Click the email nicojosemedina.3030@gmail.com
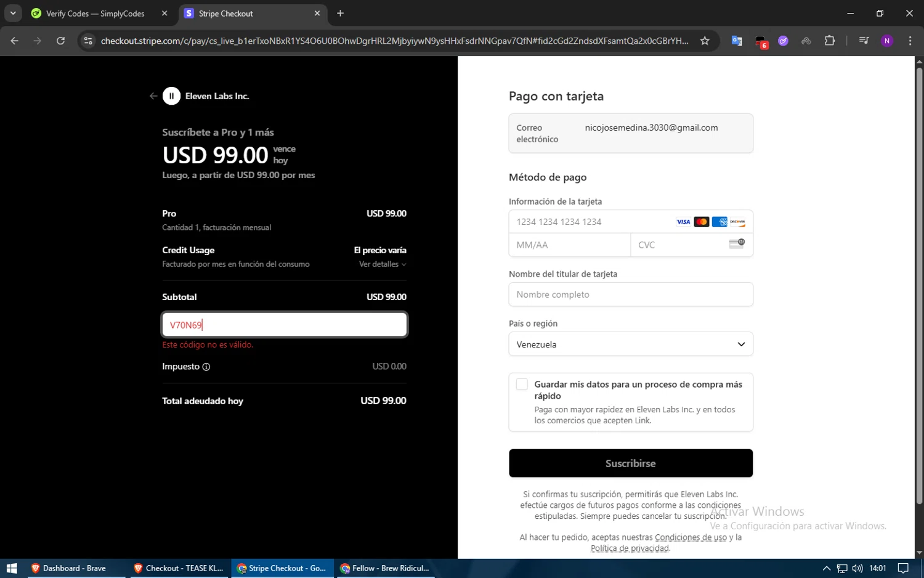Screen dimensions: 924x578 click(x=651, y=128)
